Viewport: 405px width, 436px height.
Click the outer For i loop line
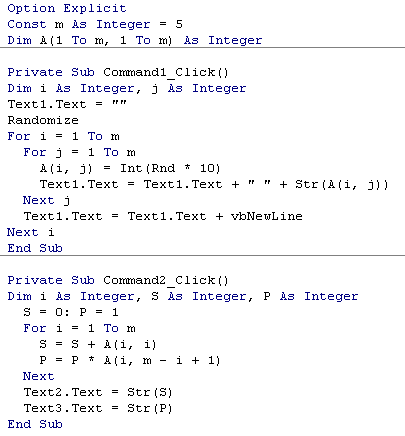[63, 136]
